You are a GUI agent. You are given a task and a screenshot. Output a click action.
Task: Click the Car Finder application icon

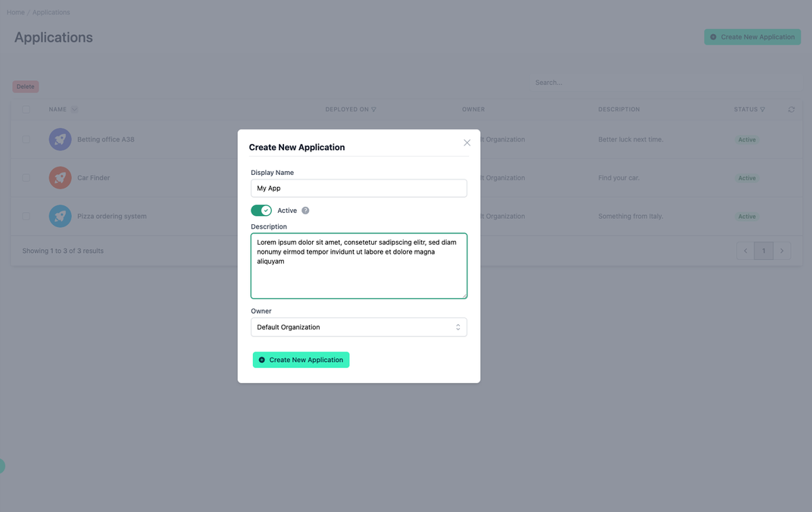pyautogui.click(x=60, y=177)
